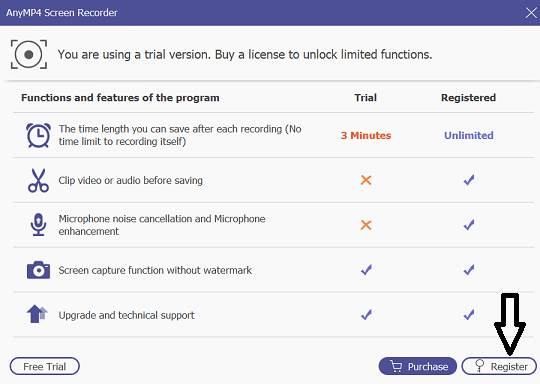The image size is (540, 384).
Task: Click orange X for clip video trial
Action: tap(366, 180)
